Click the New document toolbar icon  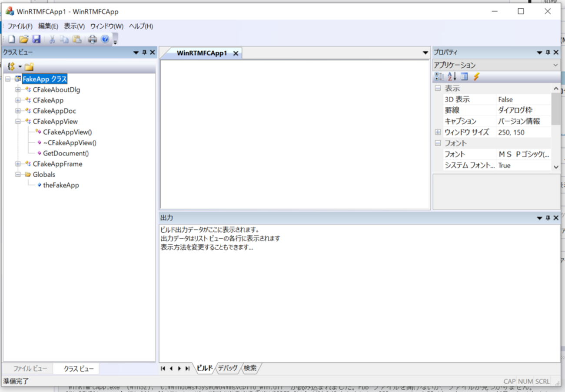pyautogui.click(x=12, y=40)
